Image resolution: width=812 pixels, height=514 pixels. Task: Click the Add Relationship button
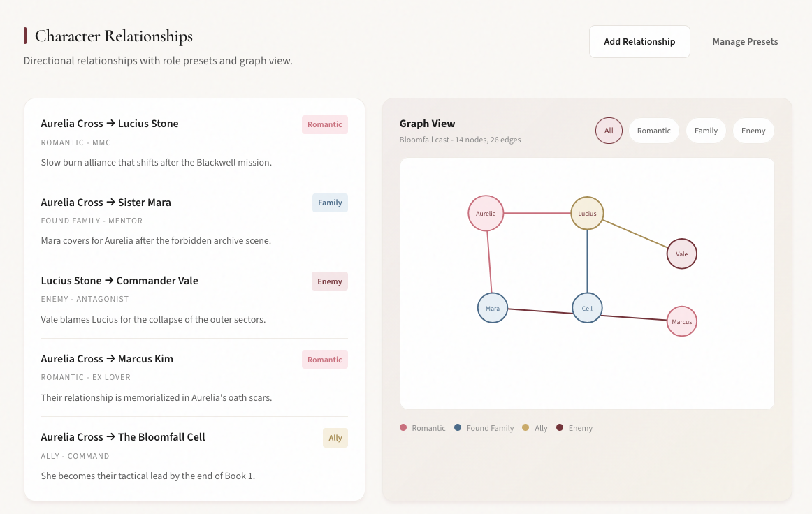(639, 41)
